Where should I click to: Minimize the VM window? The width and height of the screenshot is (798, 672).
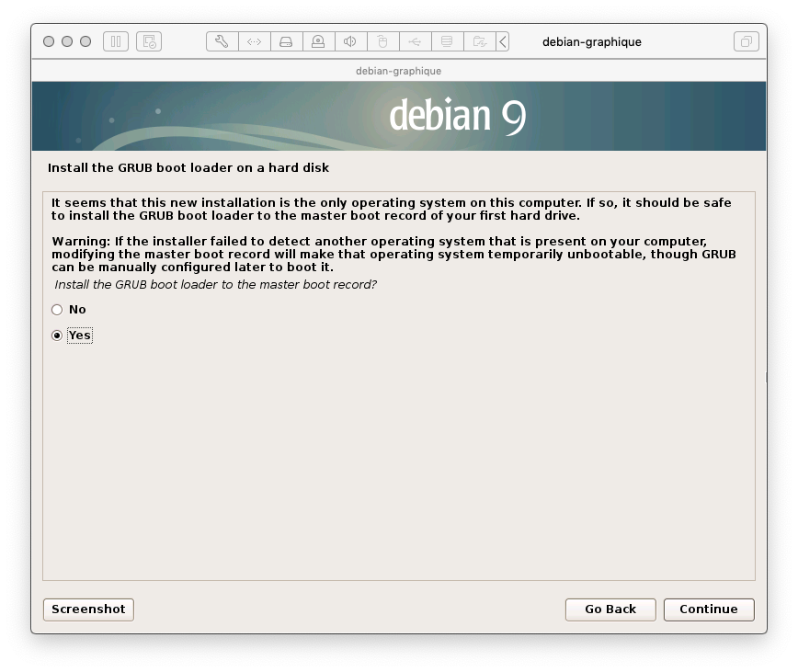[67, 41]
